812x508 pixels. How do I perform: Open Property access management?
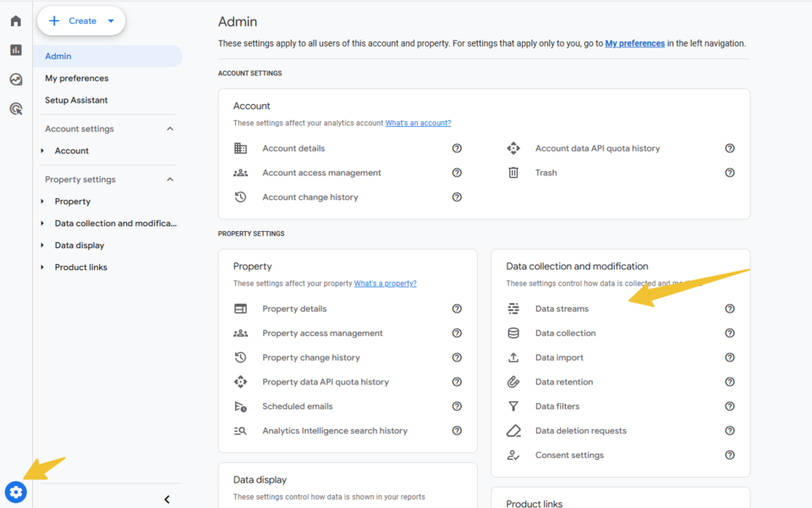[x=322, y=334]
